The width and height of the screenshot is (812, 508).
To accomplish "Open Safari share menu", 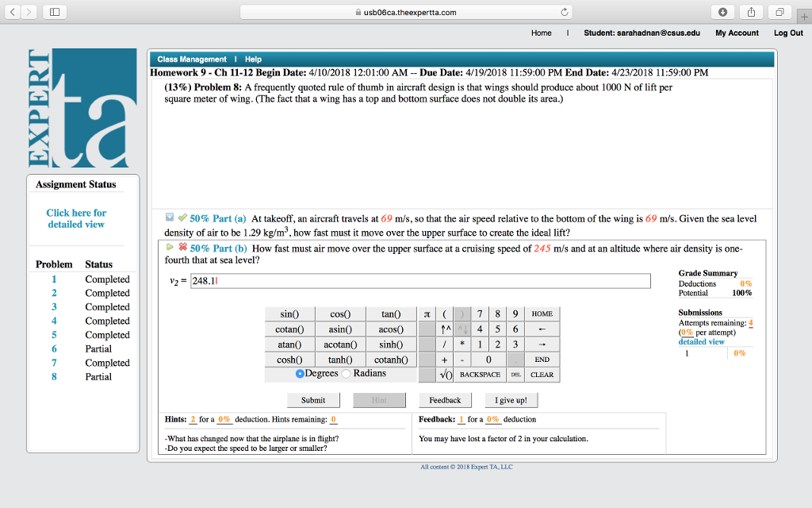I will pos(750,12).
